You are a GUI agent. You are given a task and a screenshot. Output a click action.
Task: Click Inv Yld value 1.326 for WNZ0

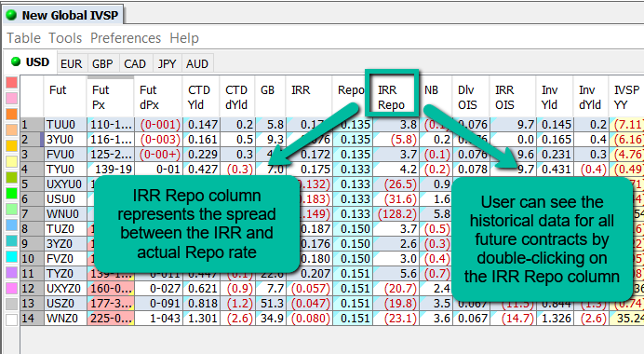click(555, 319)
